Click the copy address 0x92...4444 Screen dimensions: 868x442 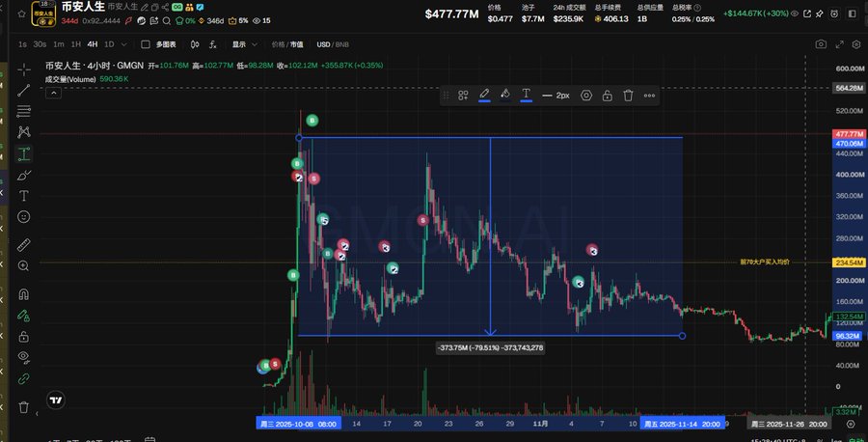[101, 21]
